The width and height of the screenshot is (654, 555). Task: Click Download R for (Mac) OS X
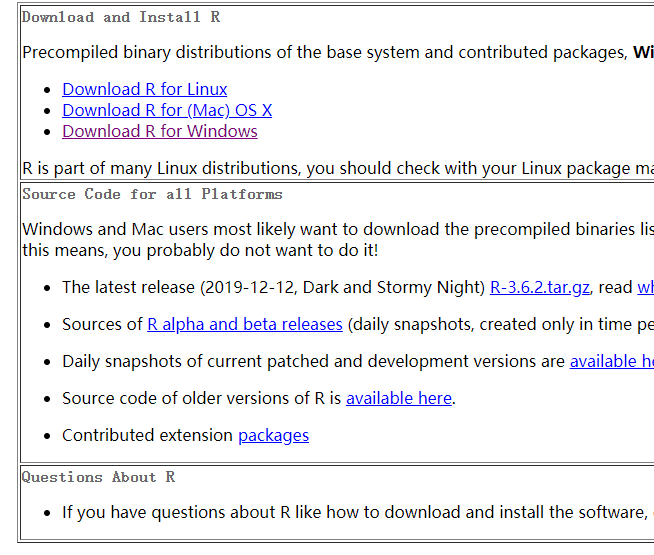coord(166,110)
